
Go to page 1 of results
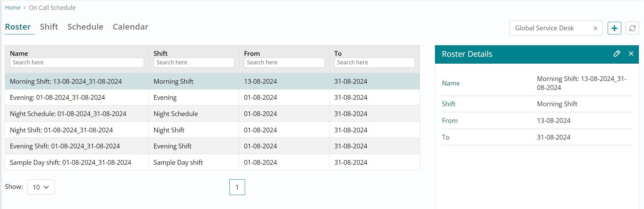237,187
